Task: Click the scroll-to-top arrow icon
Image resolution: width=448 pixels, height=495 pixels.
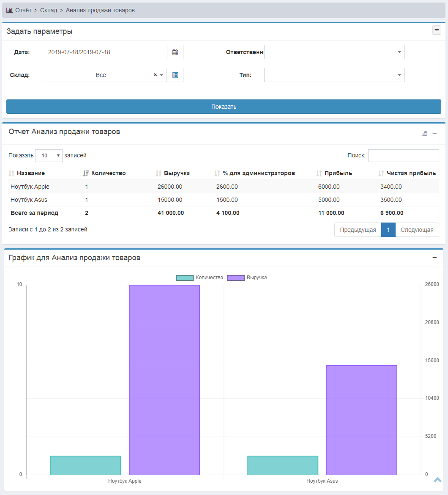Action: coord(437,479)
